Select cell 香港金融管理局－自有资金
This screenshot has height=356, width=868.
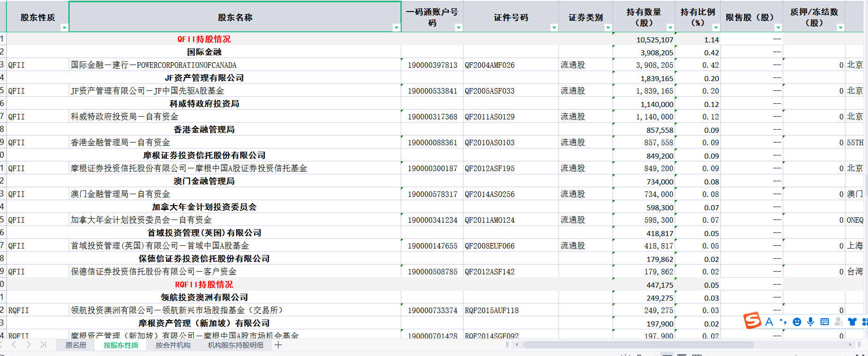tap(235, 142)
